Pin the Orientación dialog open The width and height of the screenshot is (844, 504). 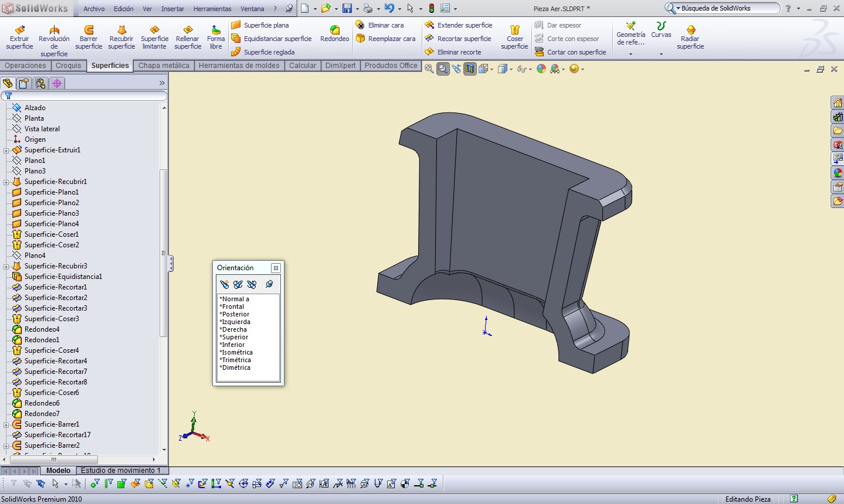269,284
